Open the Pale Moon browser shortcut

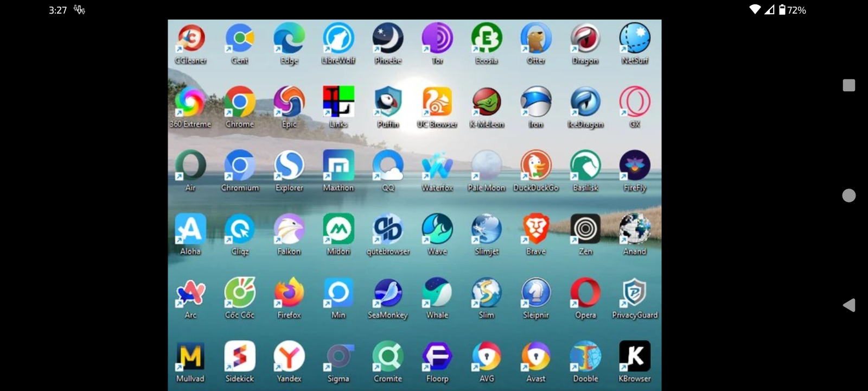pyautogui.click(x=487, y=165)
